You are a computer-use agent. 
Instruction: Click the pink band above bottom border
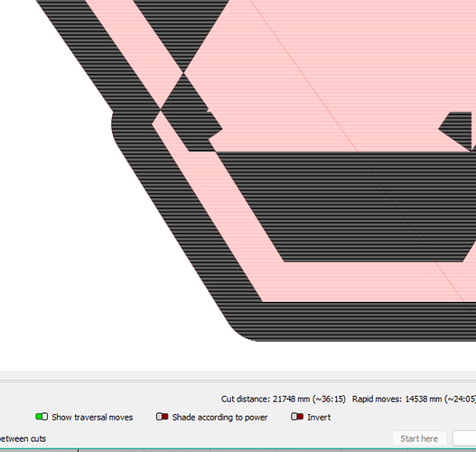click(x=364, y=282)
